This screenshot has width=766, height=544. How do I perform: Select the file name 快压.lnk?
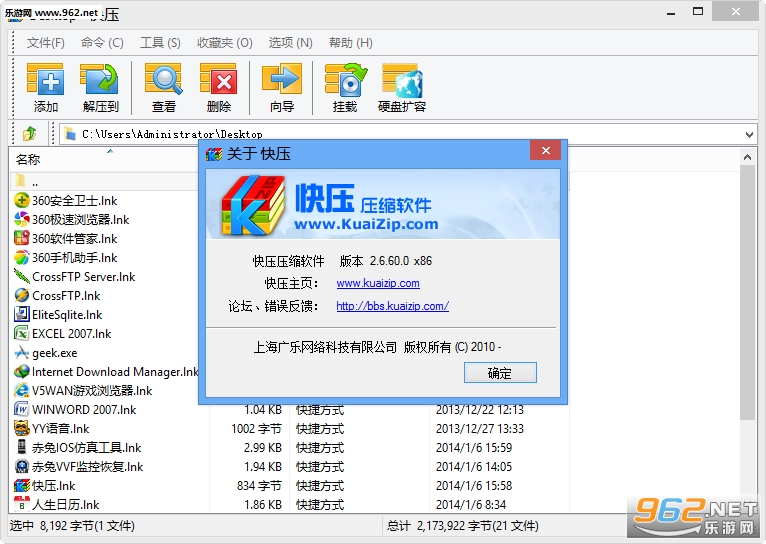click(54, 486)
